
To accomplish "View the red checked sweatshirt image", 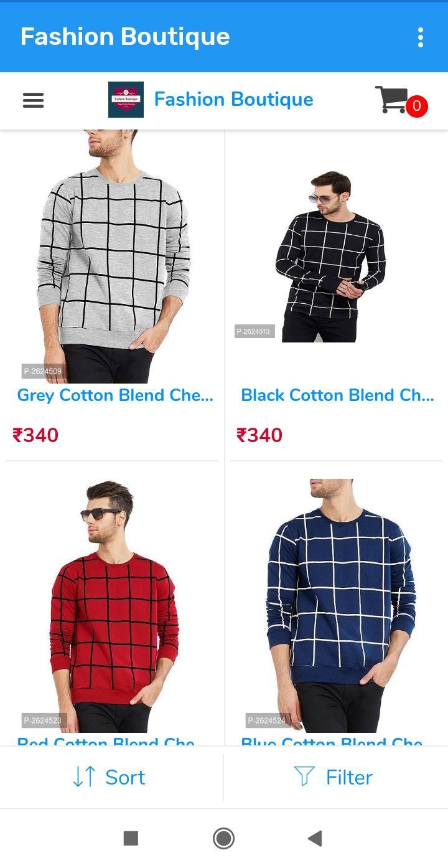I will (x=112, y=606).
